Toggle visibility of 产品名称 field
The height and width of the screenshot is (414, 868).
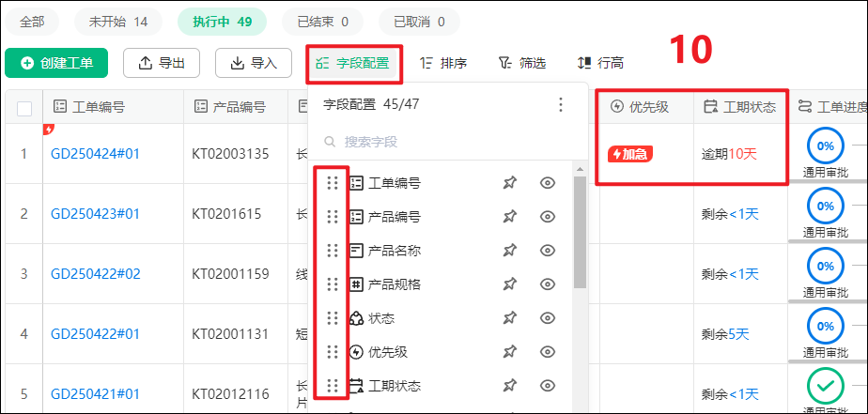pyautogui.click(x=548, y=251)
